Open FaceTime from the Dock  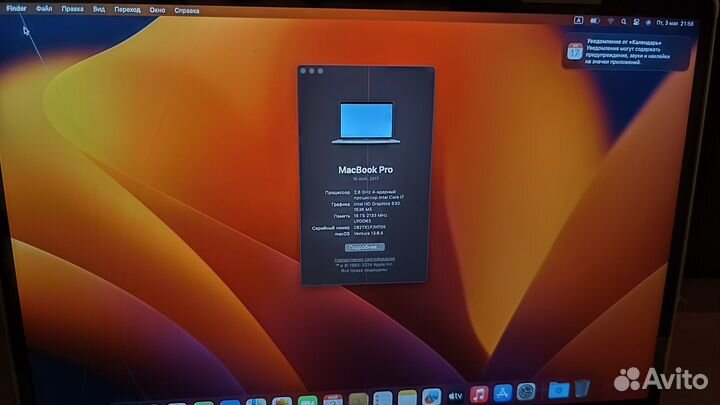tap(307, 400)
